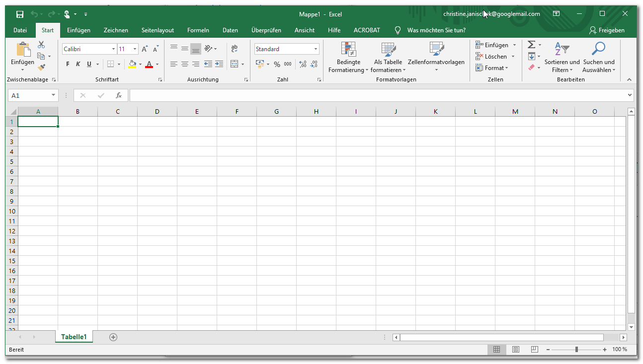Click the zoom slider handle
The image size is (643, 364).
point(576,350)
